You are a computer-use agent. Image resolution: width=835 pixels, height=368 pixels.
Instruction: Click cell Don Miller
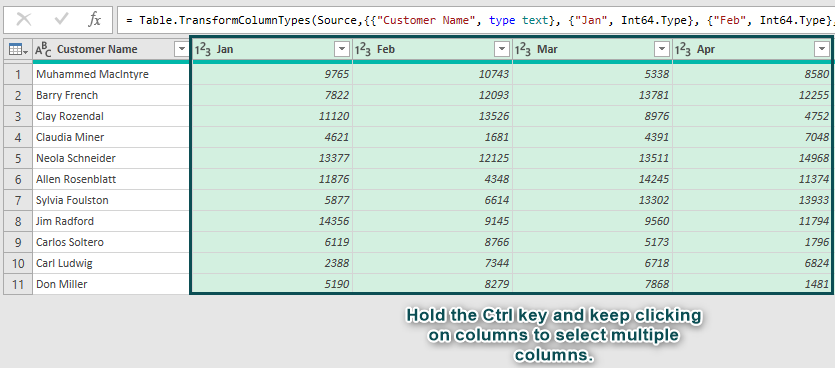(111, 284)
